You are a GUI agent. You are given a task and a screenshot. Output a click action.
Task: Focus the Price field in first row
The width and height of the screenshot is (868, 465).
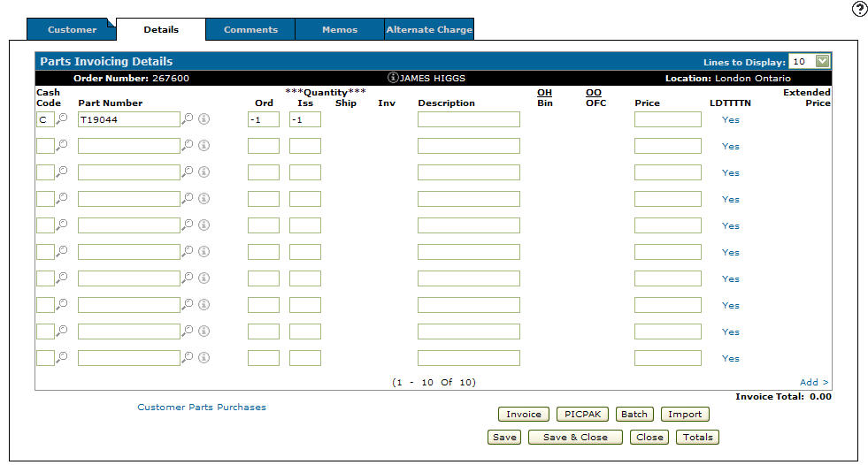point(668,119)
